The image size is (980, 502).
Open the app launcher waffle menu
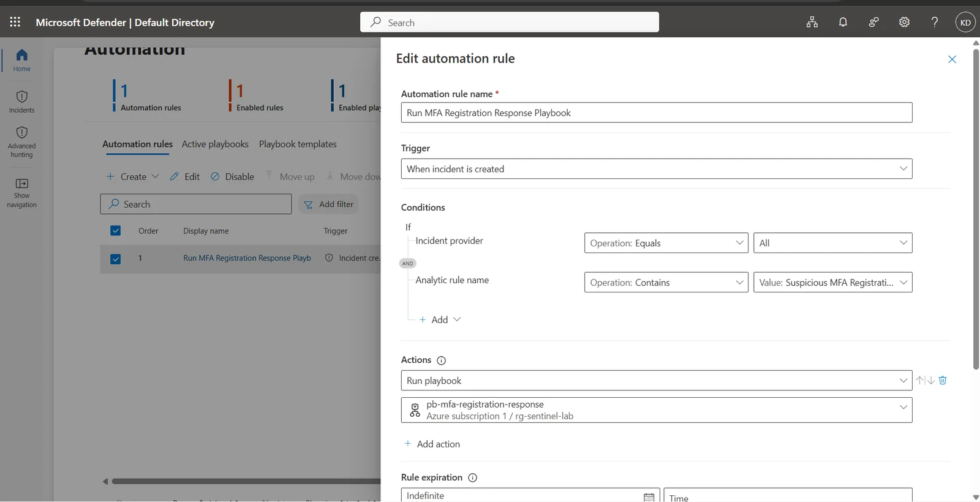click(x=15, y=22)
